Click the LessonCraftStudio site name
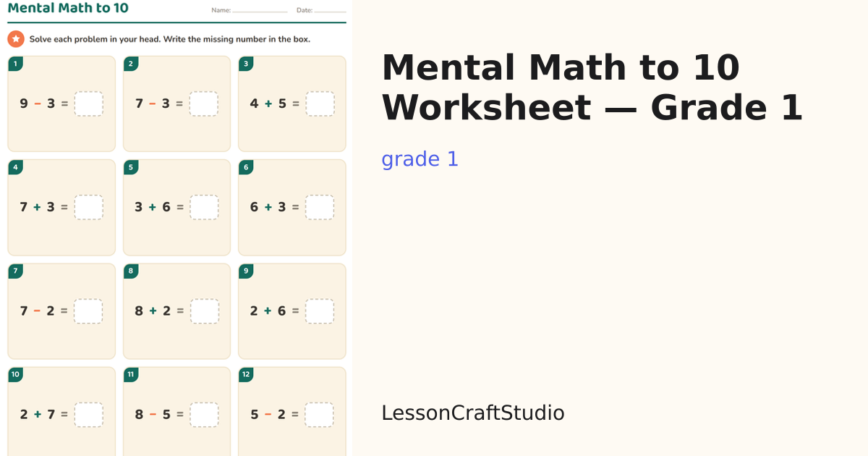 click(x=473, y=413)
